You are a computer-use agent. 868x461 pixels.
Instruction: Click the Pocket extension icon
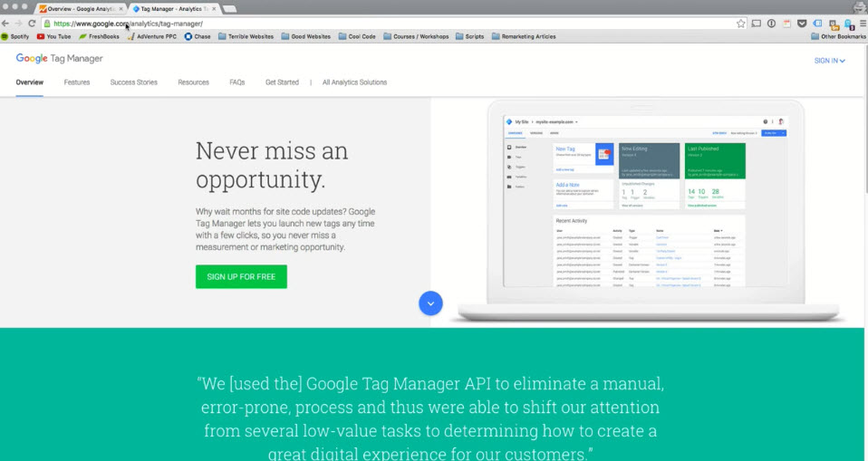802,23
